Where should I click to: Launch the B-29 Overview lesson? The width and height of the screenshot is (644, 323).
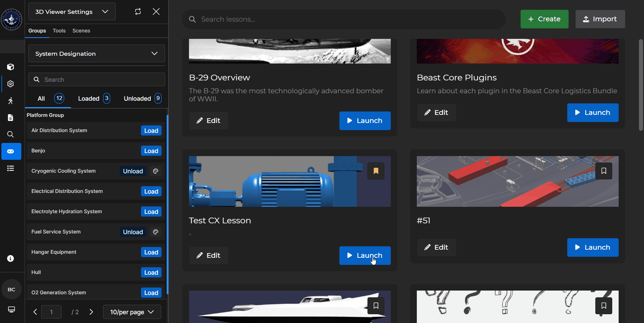coord(365,121)
